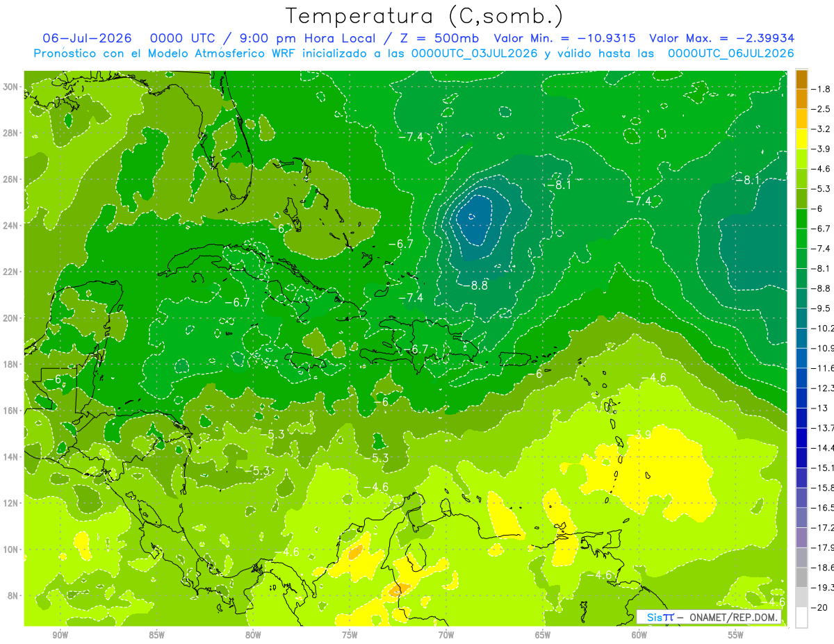Select the "-3.2" colorbar tick label
The height and width of the screenshot is (644, 834).
[x=821, y=129]
